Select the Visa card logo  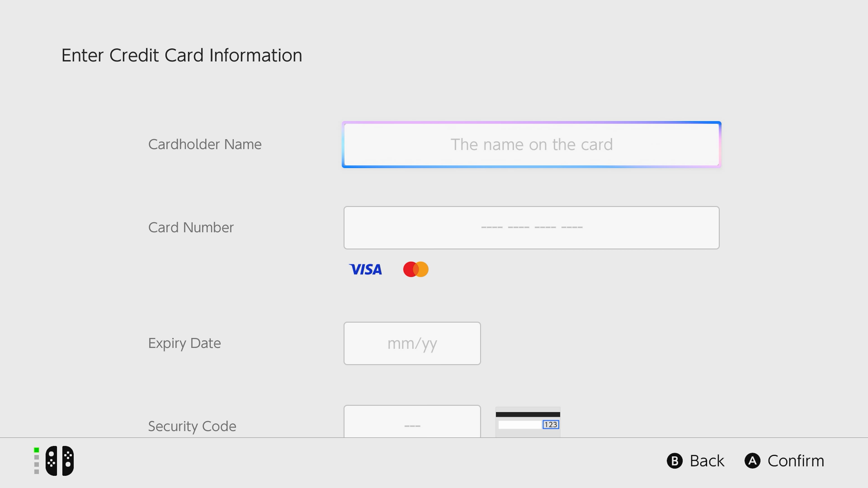pos(366,270)
